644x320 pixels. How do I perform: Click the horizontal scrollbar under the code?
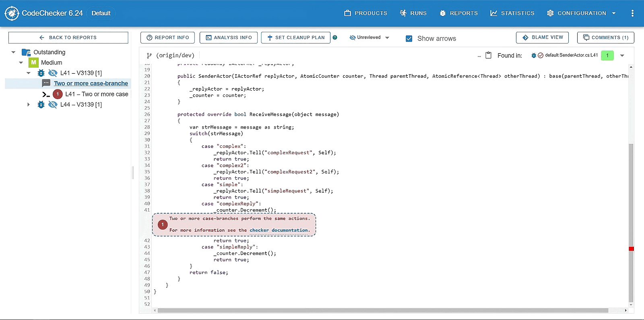[382, 310]
